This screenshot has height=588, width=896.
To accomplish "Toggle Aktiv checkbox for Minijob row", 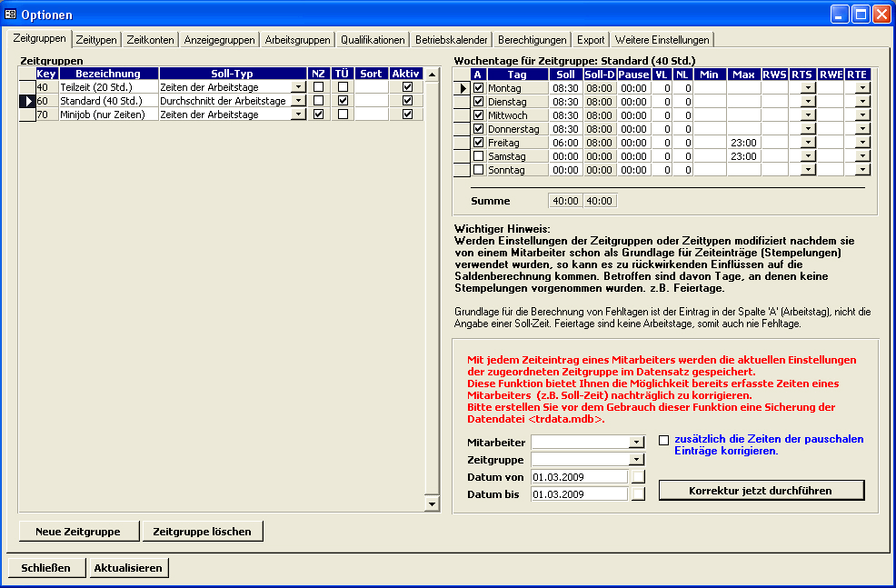I will 407,115.
